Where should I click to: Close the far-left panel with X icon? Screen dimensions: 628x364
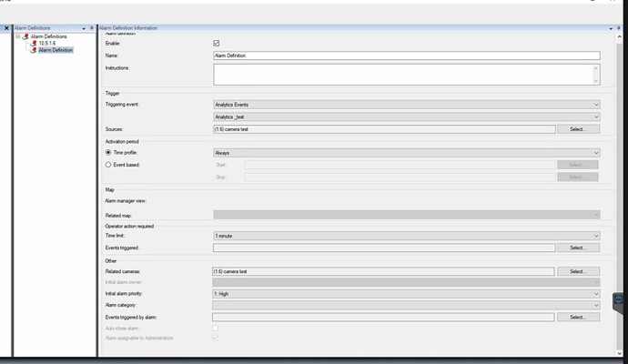pos(6,28)
